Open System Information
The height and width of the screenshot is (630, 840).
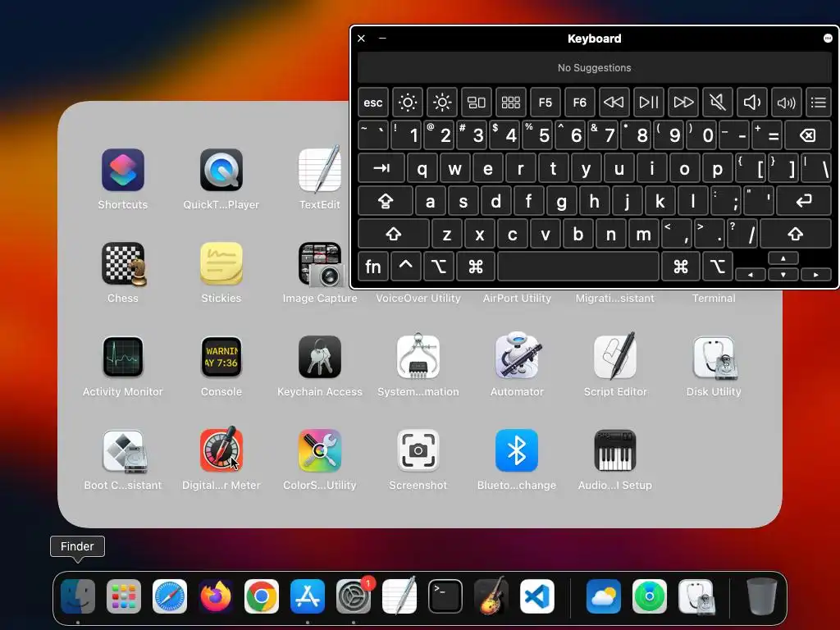pos(418,356)
